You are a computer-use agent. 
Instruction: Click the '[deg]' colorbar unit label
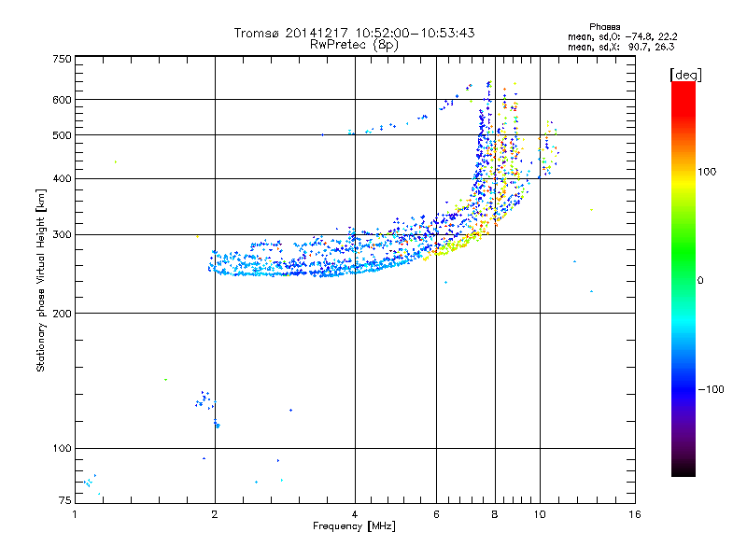[685, 75]
